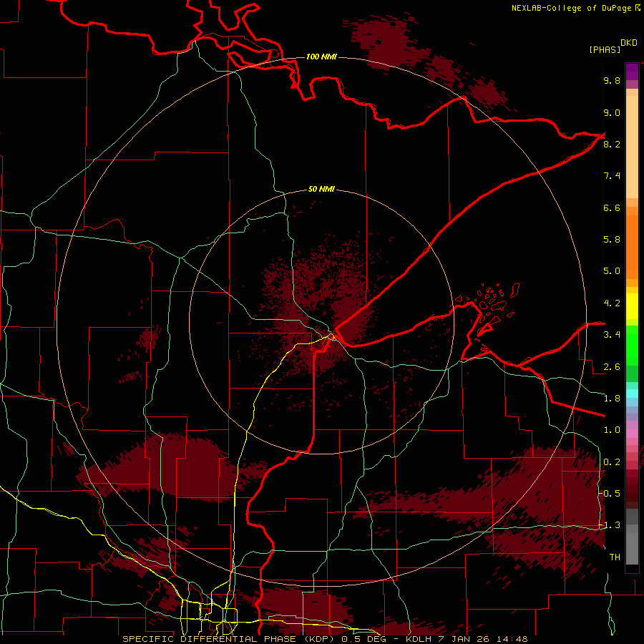Screen dimensions: 644x644
Task: Click the -0.5 color scale label
Action: coord(610,494)
